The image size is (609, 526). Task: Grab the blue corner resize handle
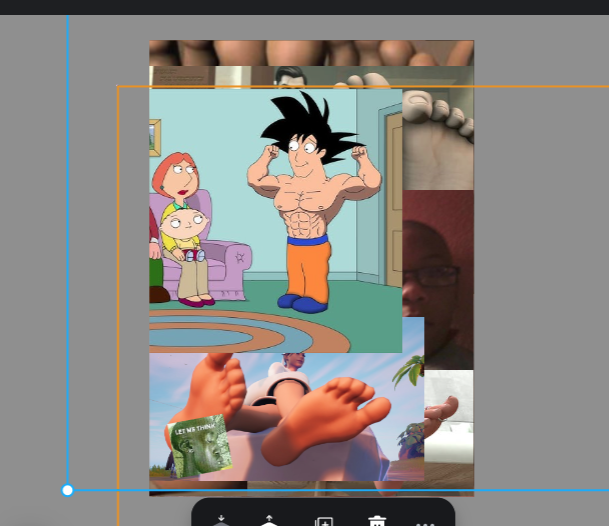click(x=68, y=490)
